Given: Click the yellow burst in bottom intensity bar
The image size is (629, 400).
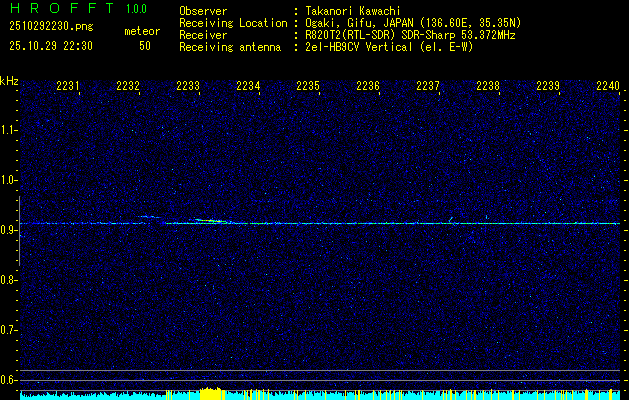Looking at the screenshot, I should coord(210,393).
